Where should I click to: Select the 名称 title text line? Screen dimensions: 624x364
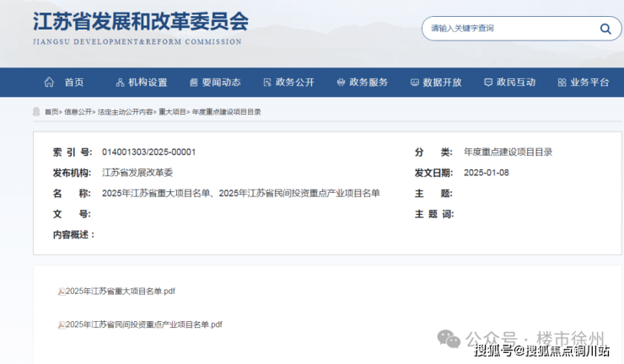click(x=241, y=193)
